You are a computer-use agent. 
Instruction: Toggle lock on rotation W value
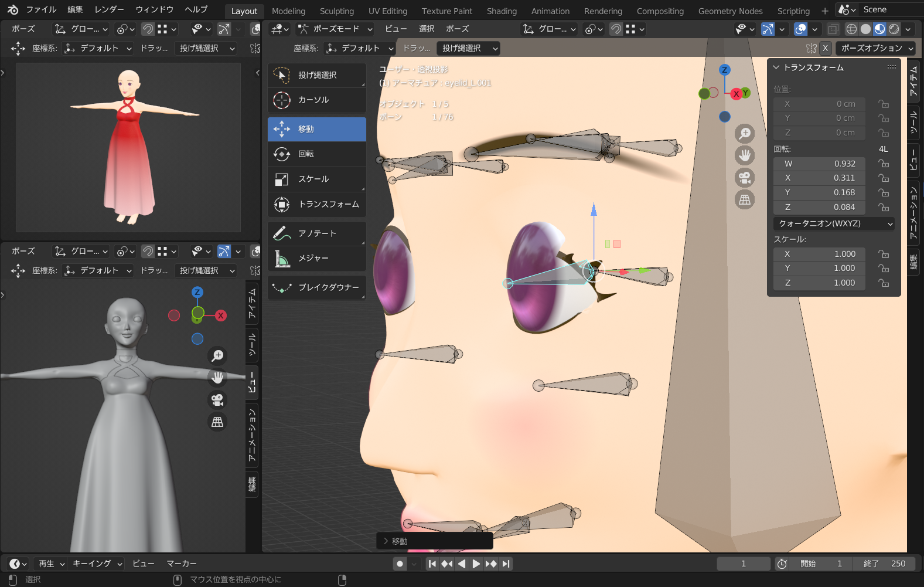click(884, 164)
